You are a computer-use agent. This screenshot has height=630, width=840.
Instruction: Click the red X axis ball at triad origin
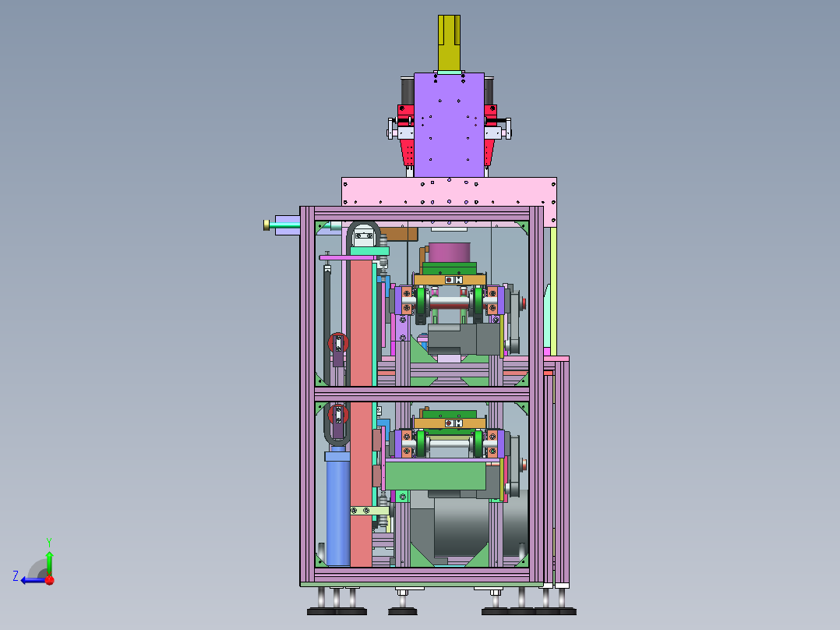[50, 580]
